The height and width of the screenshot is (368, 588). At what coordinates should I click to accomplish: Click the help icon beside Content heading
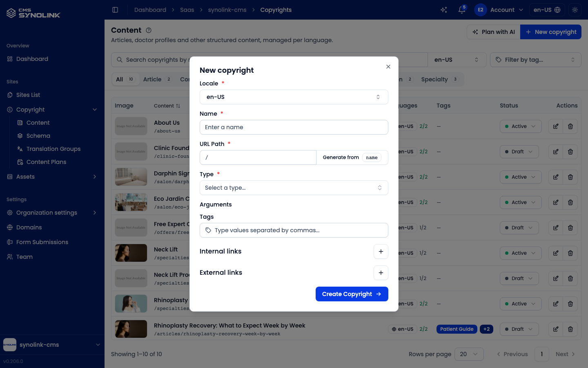149,30
